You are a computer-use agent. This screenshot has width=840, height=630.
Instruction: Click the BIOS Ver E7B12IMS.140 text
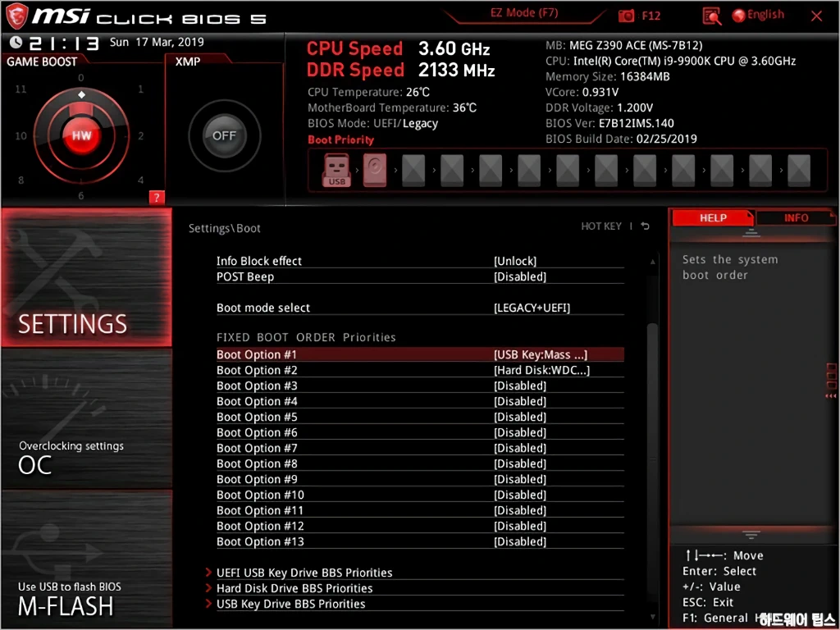609,123
